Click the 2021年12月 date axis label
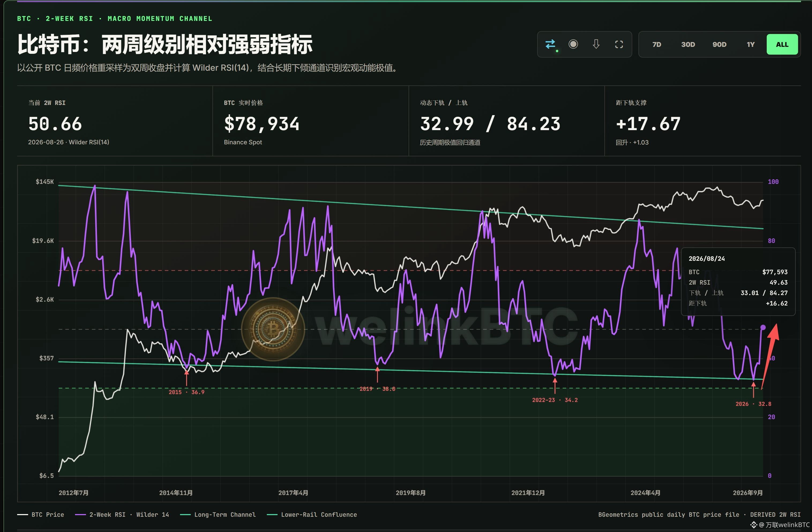Viewport: 812px width, 532px height. pyautogui.click(x=528, y=493)
